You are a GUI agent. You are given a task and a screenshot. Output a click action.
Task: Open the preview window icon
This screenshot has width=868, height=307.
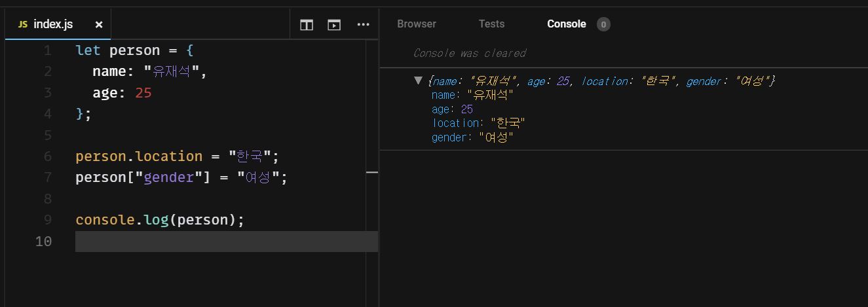(334, 25)
